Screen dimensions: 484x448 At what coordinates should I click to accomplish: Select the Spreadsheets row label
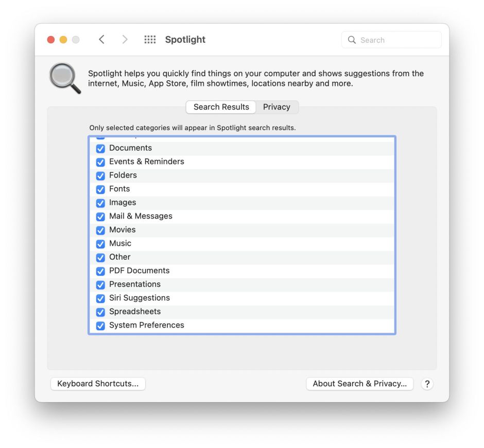[135, 312]
